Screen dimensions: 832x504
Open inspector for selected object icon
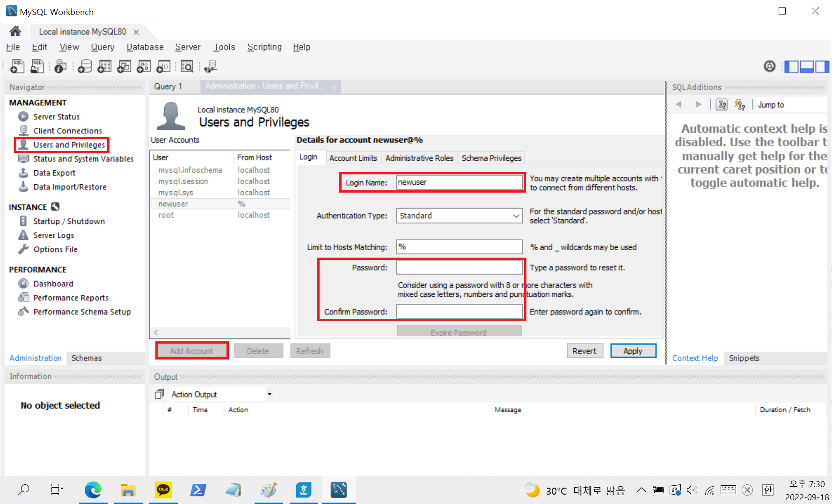pyautogui.click(x=60, y=66)
